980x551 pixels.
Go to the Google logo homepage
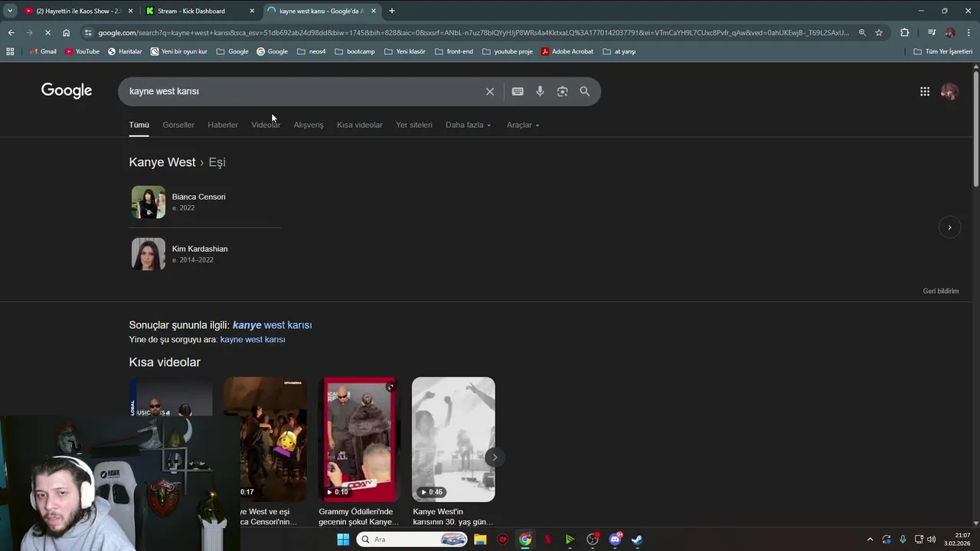(x=67, y=90)
